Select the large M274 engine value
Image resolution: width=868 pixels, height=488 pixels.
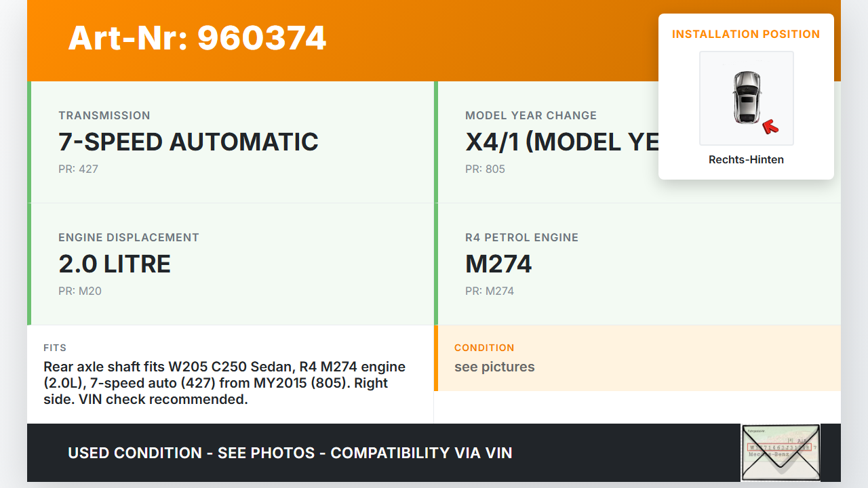pyautogui.click(x=498, y=264)
